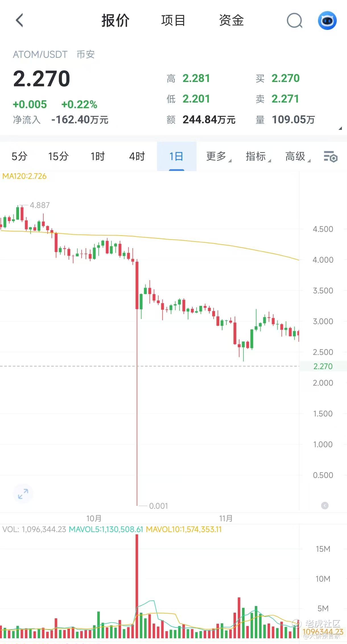Click the small gray circle arrow near price axis
The image size is (347, 644).
click(325, 505)
